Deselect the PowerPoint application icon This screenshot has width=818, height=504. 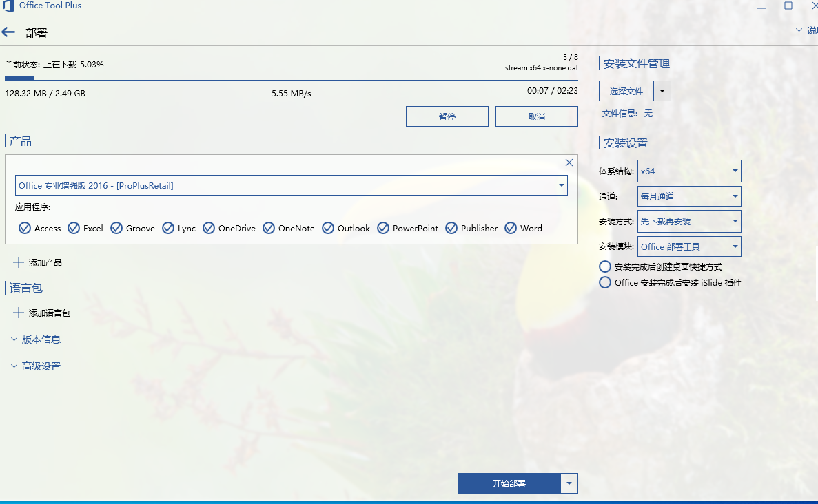tap(384, 228)
